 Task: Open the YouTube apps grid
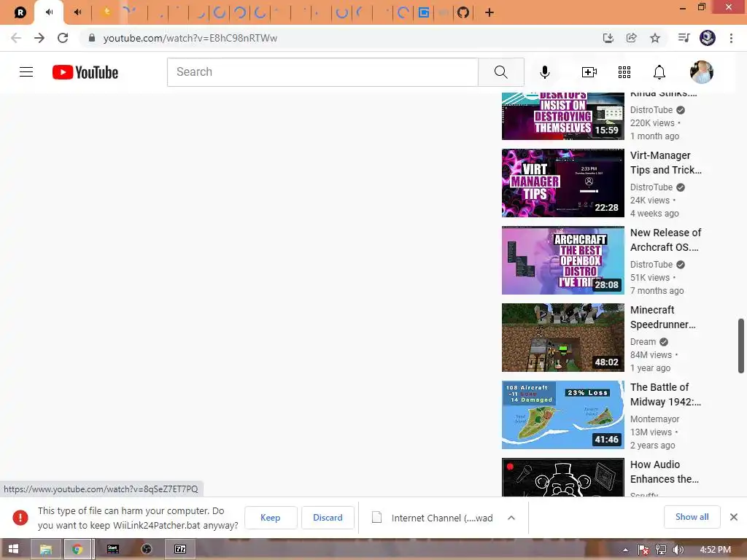coord(624,72)
